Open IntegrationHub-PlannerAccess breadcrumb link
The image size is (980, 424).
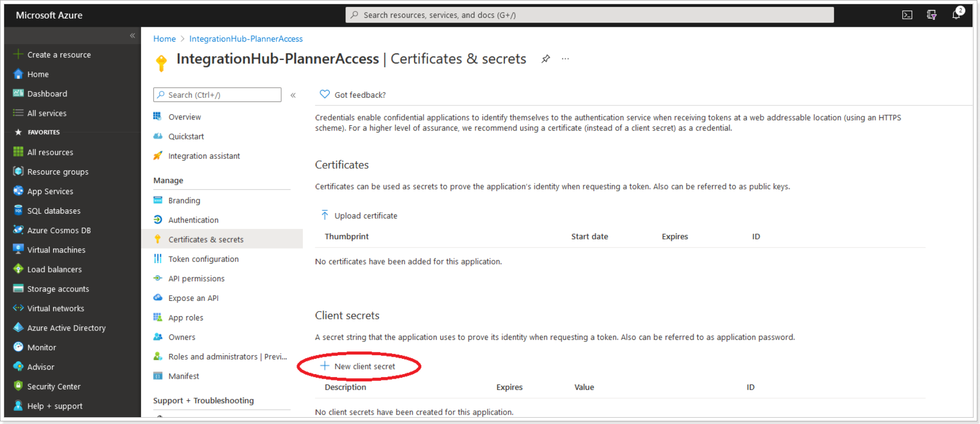246,39
